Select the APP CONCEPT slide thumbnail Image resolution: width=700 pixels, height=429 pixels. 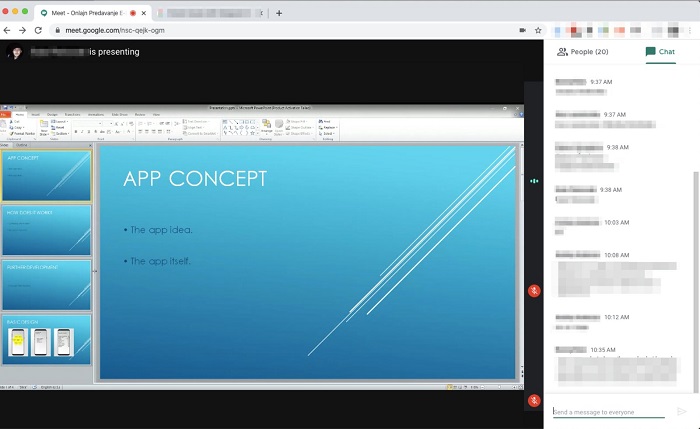[x=47, y=176]
